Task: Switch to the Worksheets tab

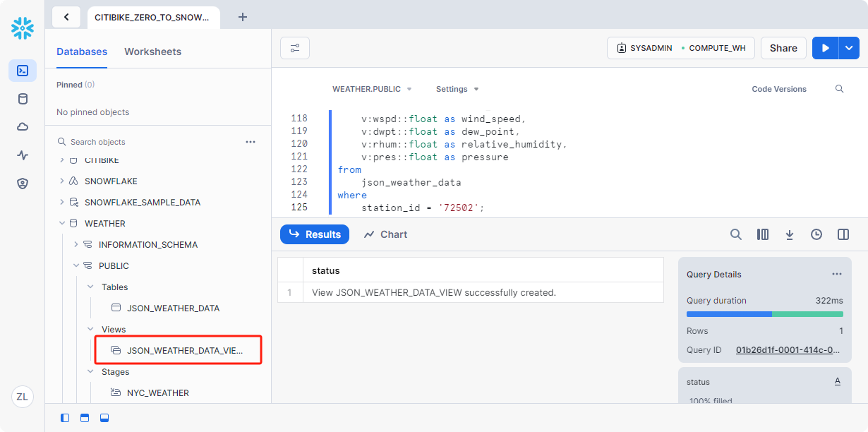Action: click(x=152, y=52)
